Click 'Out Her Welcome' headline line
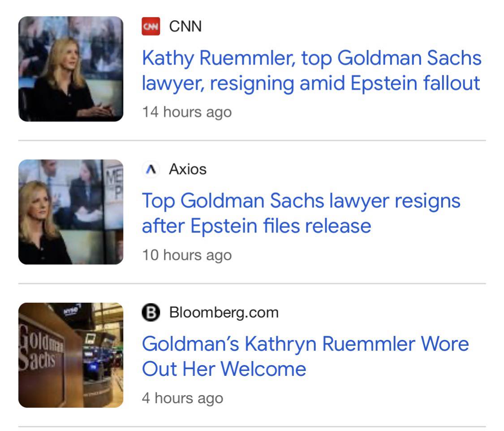The width and height of the screenshot is (504, 431). [x=224, y=369]
